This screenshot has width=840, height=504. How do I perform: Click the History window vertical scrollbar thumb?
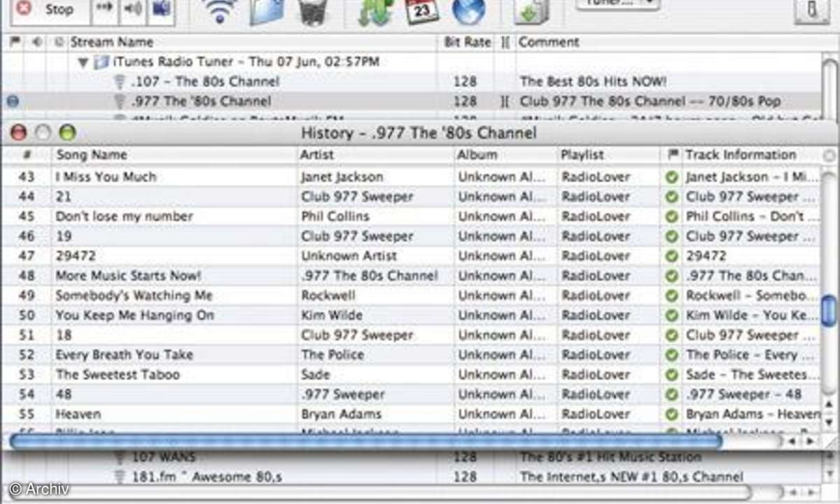(829, 311)
